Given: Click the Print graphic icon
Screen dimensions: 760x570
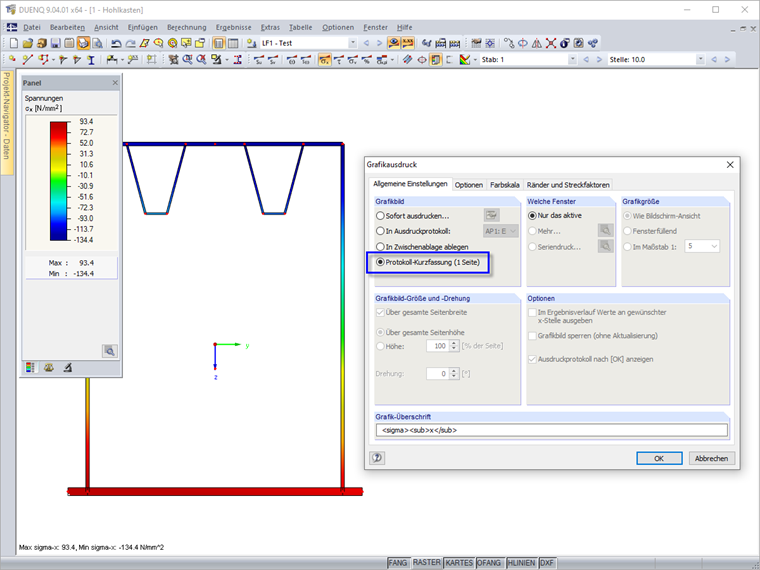Looking at the screenshot, I should pyautogui.click(x=83, y=43).
